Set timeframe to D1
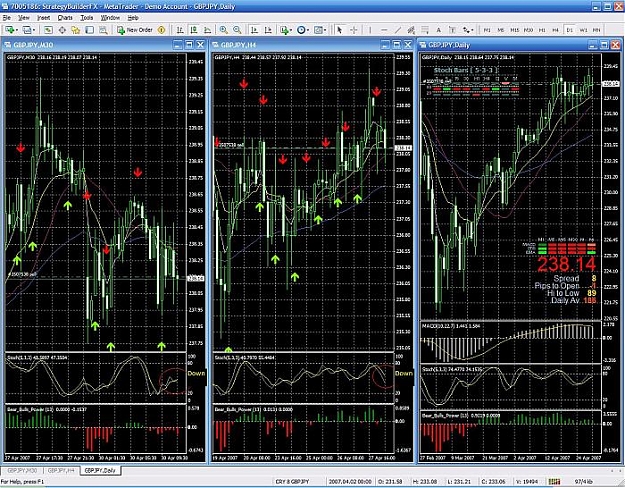The width and height of the screenshot is (625, 488). 570,30
